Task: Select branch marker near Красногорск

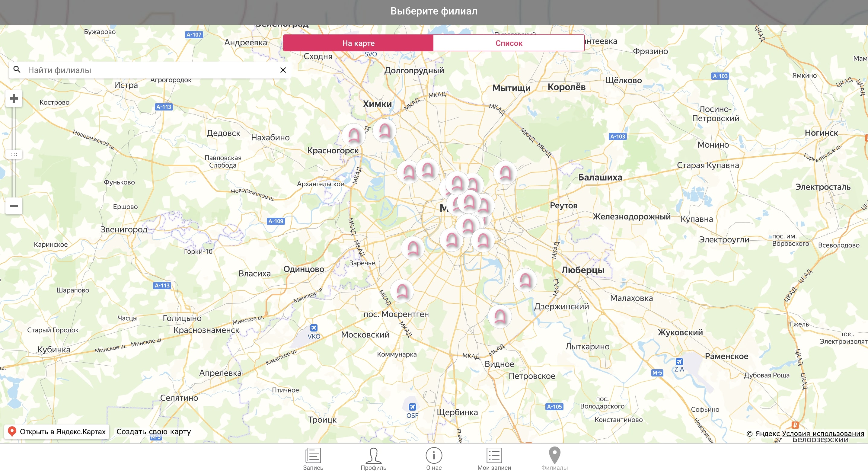Action: 353,135
